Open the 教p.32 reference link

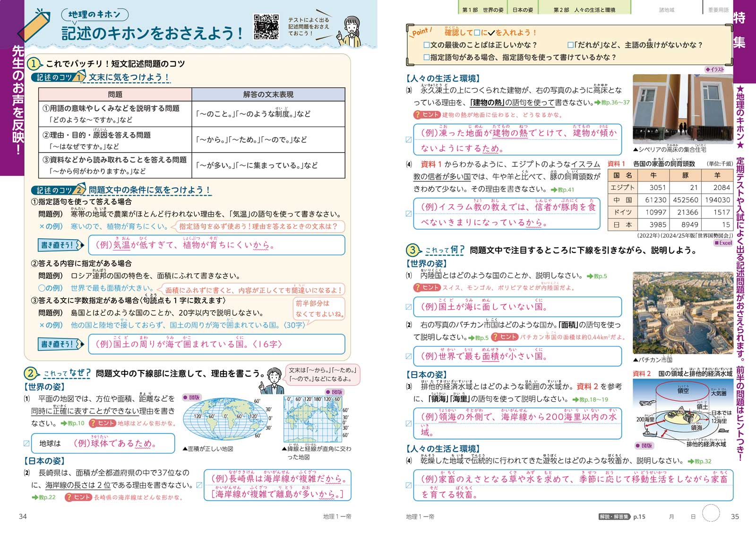pos(699,461)
